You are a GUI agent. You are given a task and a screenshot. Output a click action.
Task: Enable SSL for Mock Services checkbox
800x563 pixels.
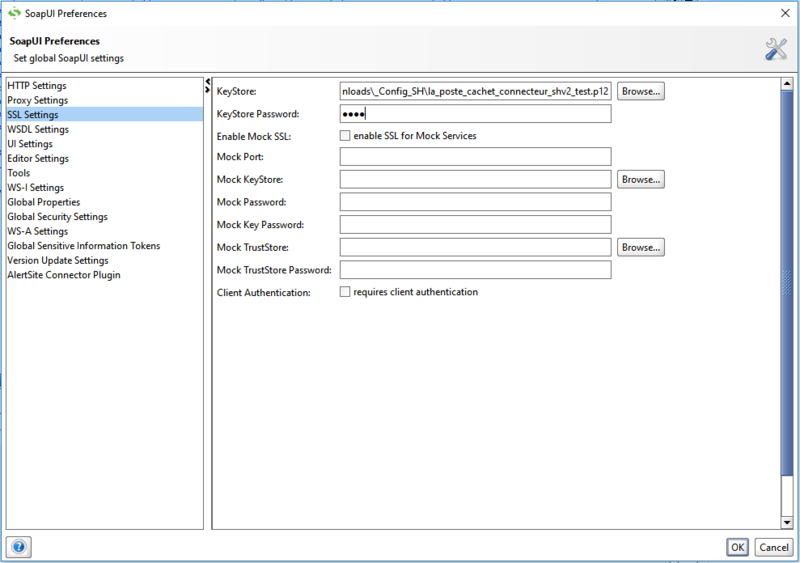345,136
